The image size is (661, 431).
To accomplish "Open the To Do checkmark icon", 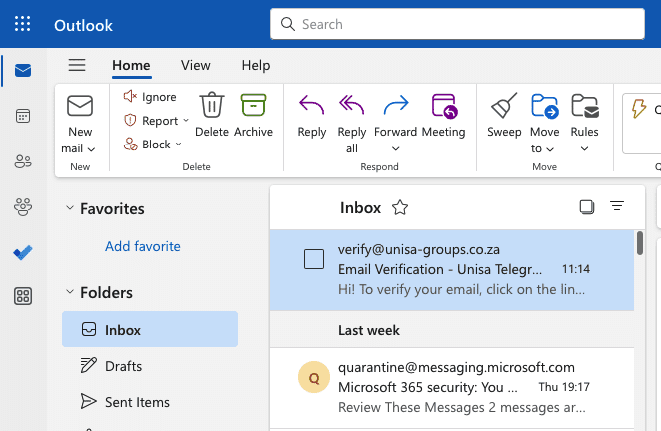I will 22,252.
